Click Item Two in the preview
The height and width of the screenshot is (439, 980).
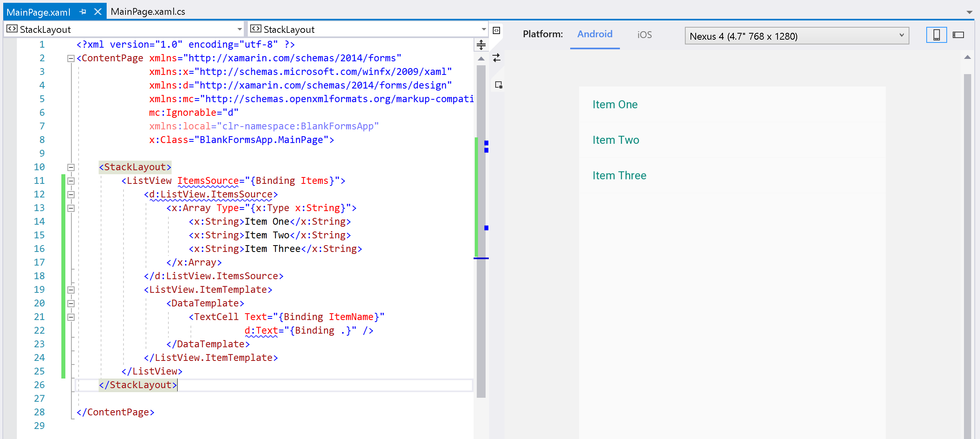point(616,140)
